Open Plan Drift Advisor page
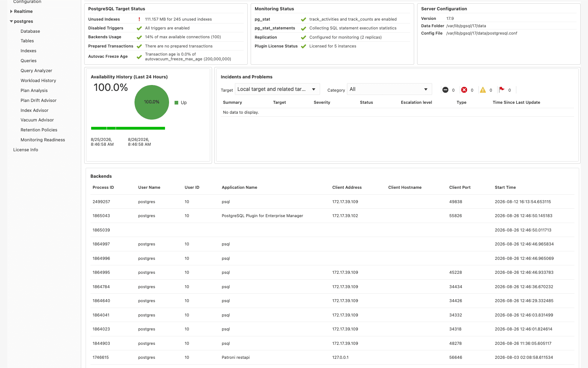The width and height of the screenshot is (588, 368). [x=39, y=100]
